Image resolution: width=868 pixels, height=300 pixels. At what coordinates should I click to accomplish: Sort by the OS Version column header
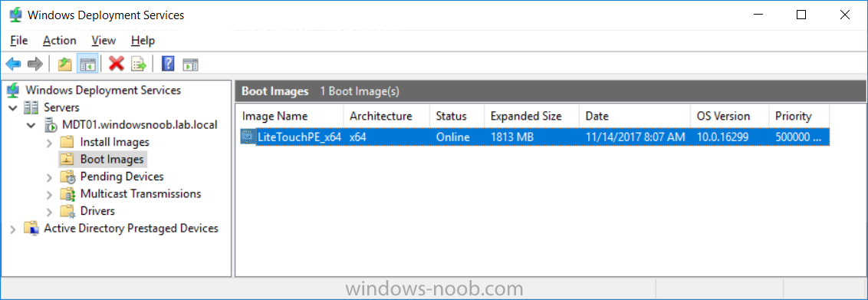tap(724, 116)
